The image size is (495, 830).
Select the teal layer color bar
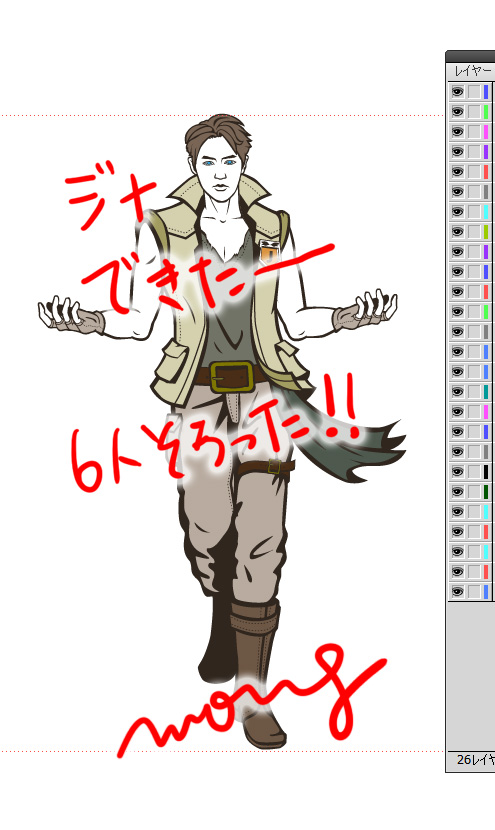tap(486, 392)
